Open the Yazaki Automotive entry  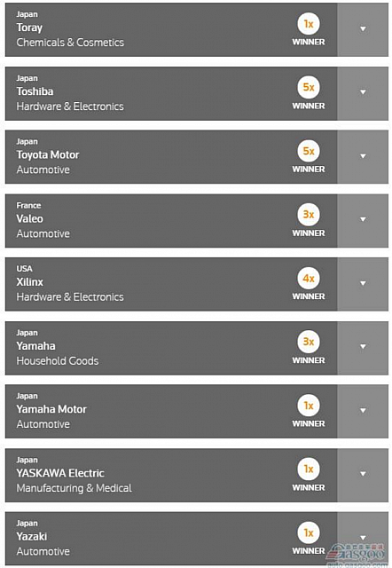tap(171, 539)
